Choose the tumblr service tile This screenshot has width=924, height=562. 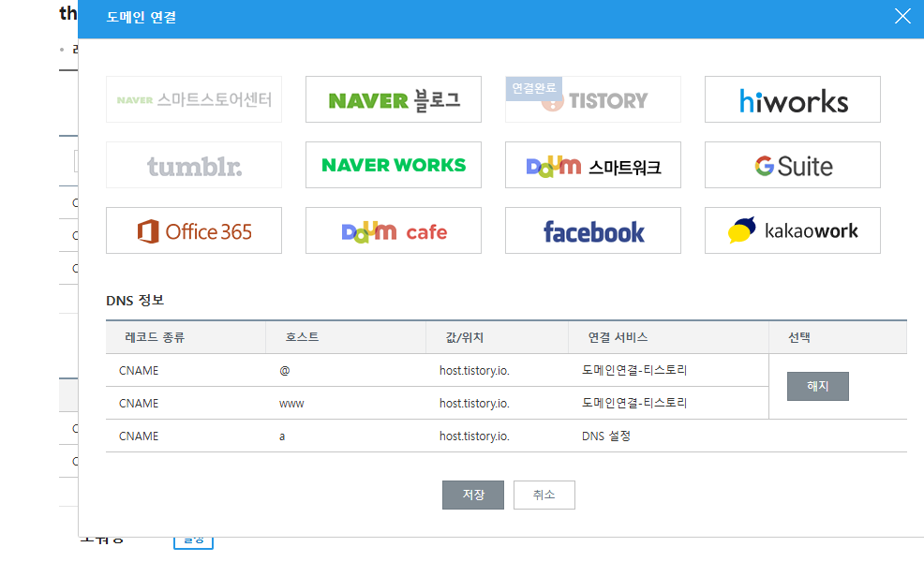point(194,165)
